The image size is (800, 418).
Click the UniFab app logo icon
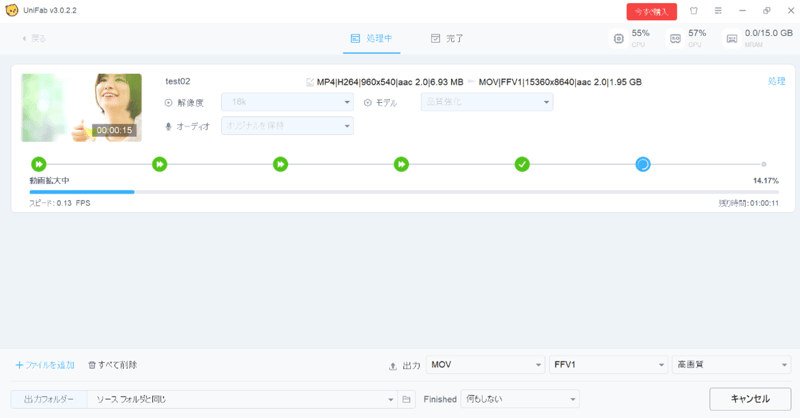pyautogui.click(x=11, y=11)
